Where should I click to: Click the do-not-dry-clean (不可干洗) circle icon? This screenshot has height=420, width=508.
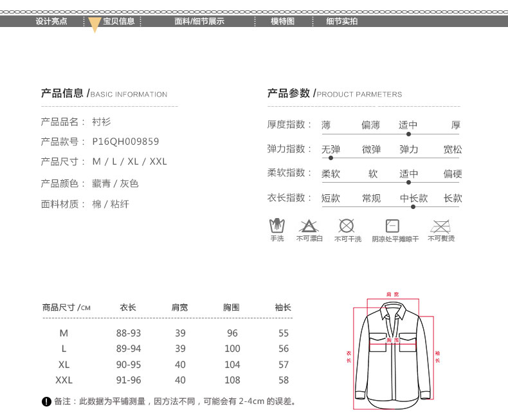[347, 226]
